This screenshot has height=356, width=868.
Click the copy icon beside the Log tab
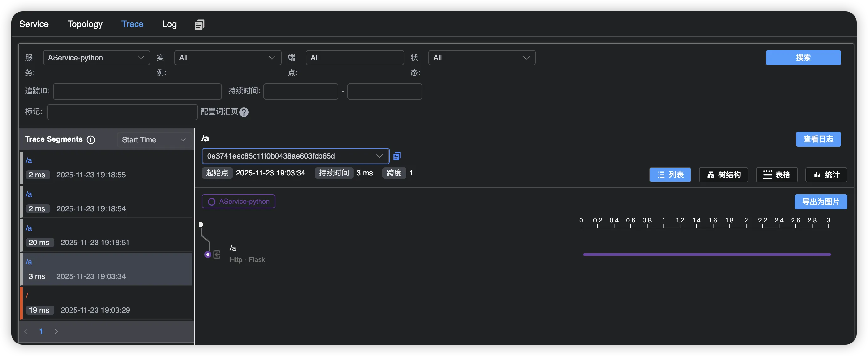199,24
